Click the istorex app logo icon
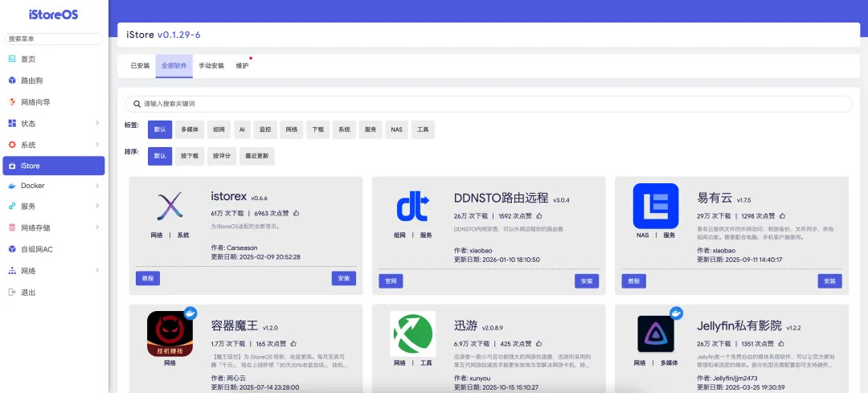Viewport: 868px width, 393px height. (169, 207)
